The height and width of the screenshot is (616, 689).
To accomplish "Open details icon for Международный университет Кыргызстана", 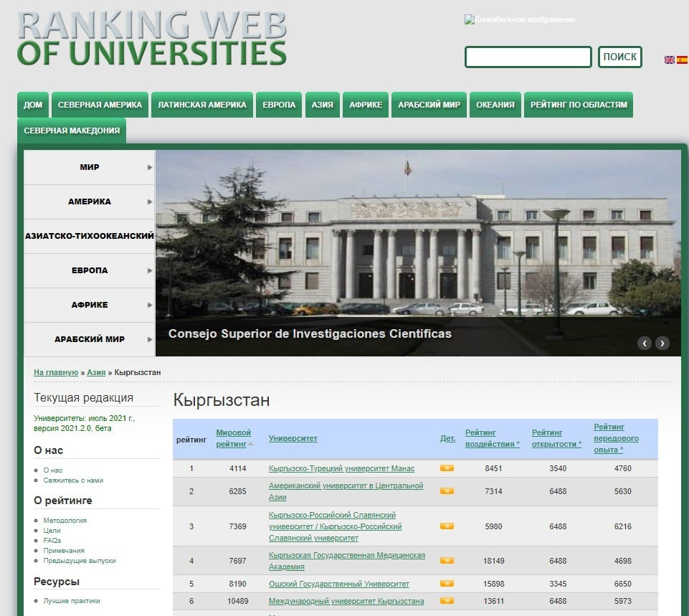I will (x=447, y=601).
